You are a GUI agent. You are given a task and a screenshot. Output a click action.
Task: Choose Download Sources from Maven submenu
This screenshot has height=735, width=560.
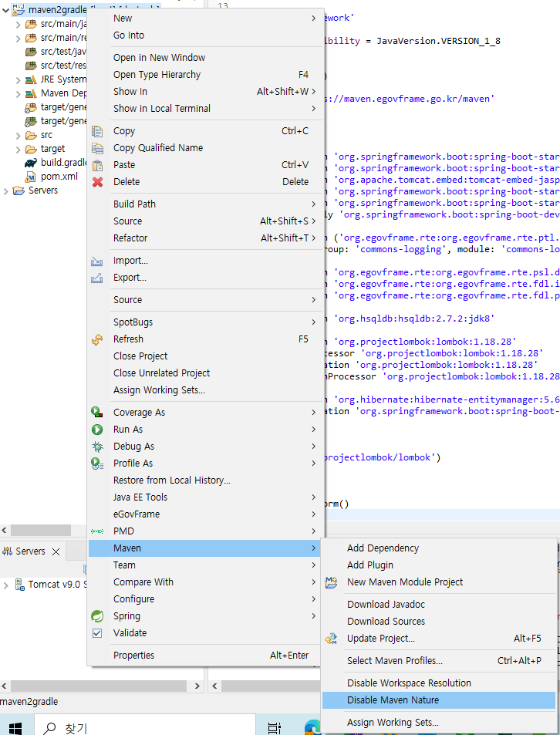(386, 622)
